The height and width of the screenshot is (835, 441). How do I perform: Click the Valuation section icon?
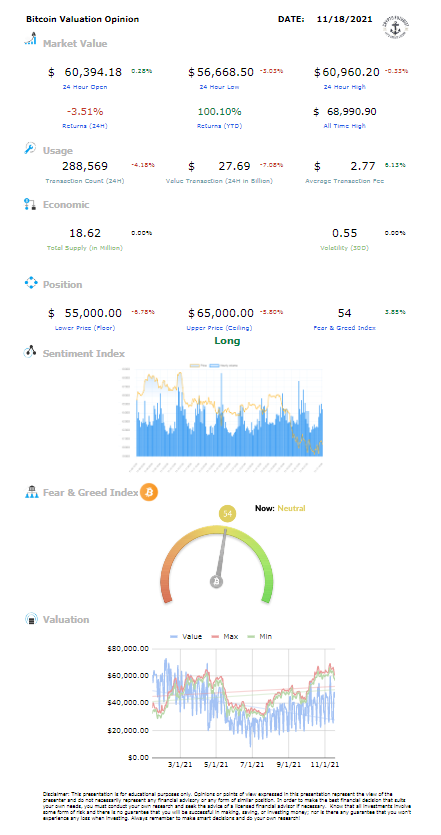coord(31,619)
